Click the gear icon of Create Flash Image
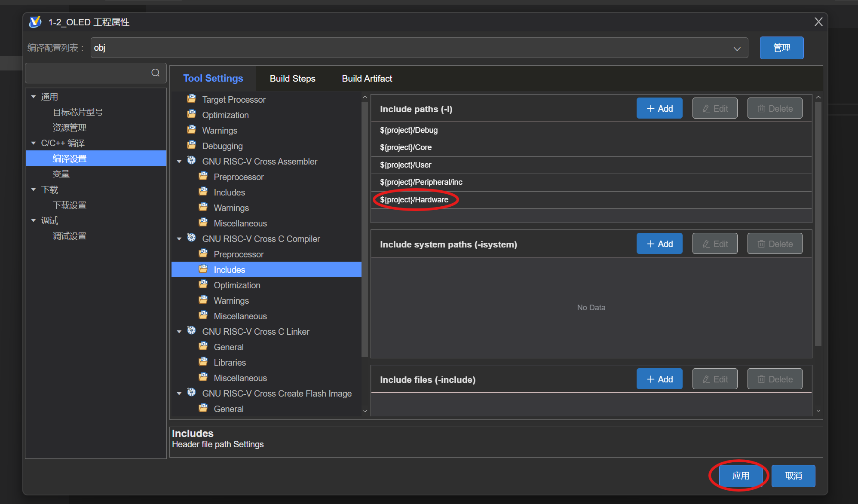The width and height of the screenshot is (858, 504). click(192, 393)
